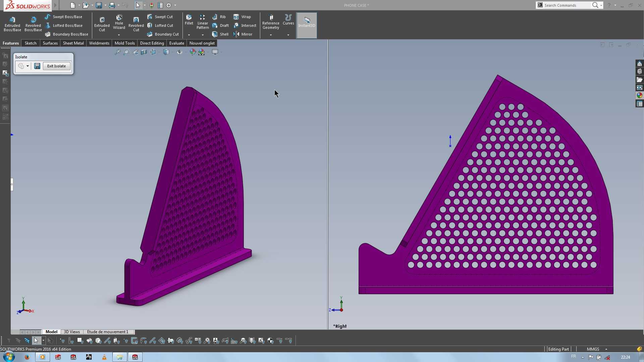Switch to the Surfaces tab

(x=50, y=43)
